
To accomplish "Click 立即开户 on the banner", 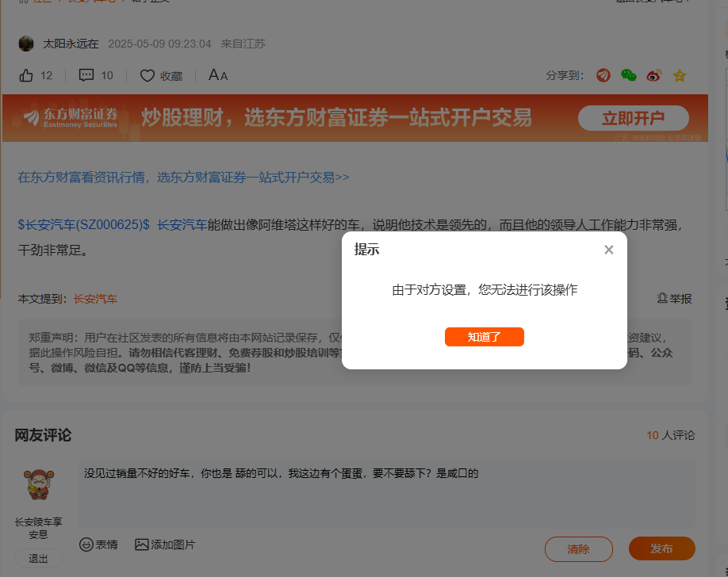I will pos(634,118).
